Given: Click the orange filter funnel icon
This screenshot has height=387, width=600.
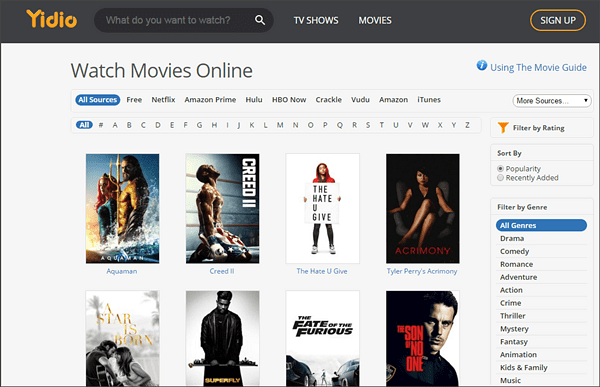Looking at the screenshot, I should pyautogui.click(x=503, y=127).
